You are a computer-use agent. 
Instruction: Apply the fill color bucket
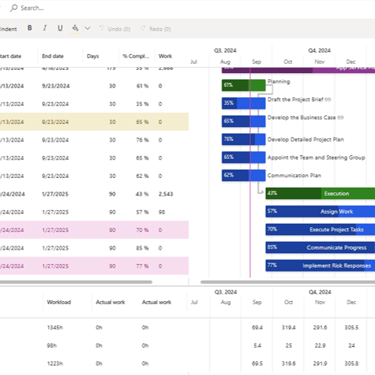click(75, 28)
